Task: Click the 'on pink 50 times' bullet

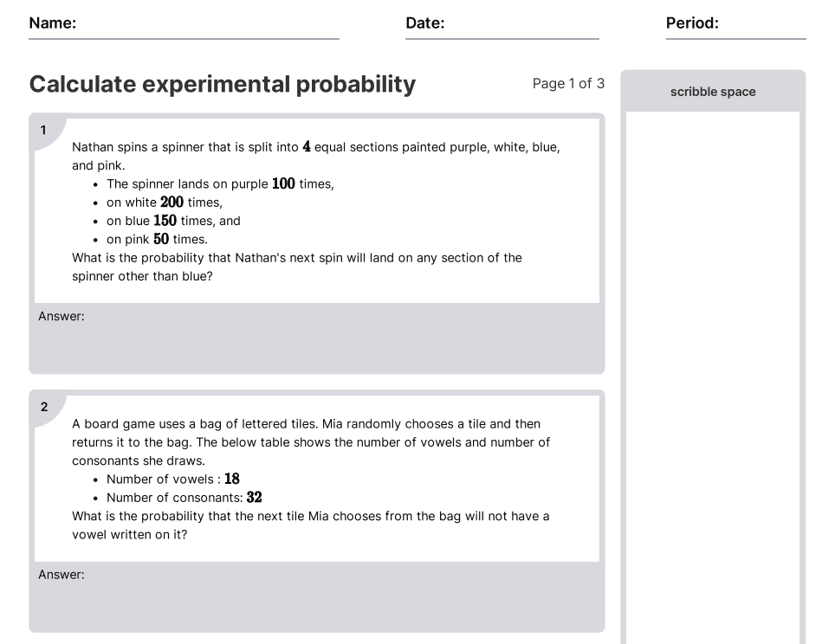Action: [157, 240]
